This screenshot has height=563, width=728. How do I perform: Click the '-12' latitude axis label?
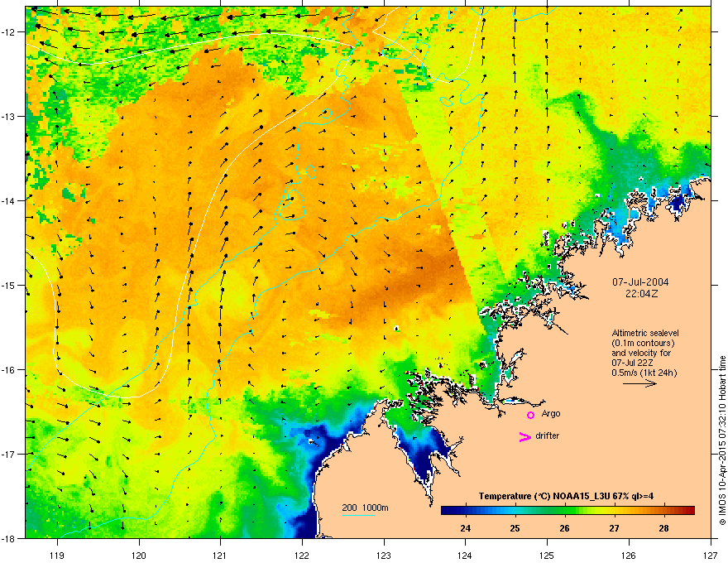point(7,31)
